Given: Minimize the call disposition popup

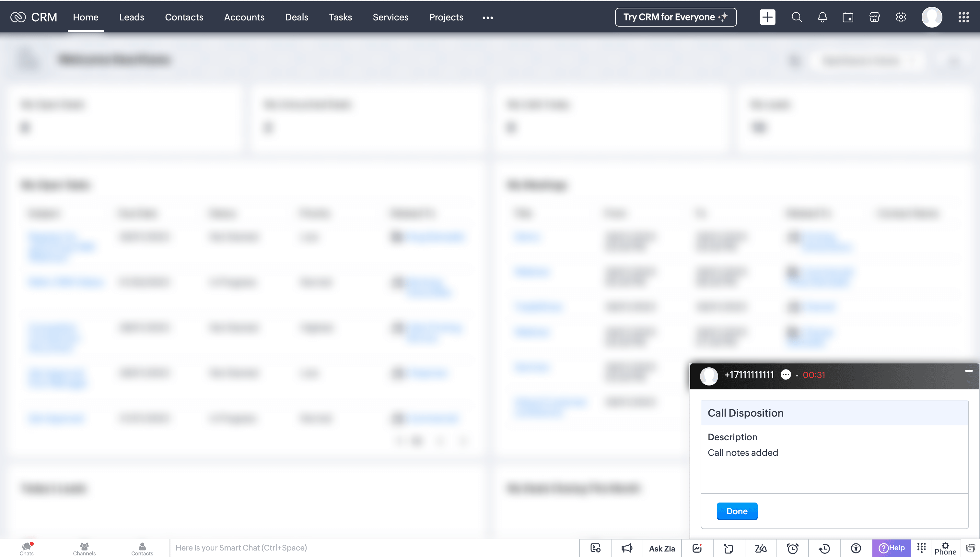Looking at the screenshot, I should (969, 371).
